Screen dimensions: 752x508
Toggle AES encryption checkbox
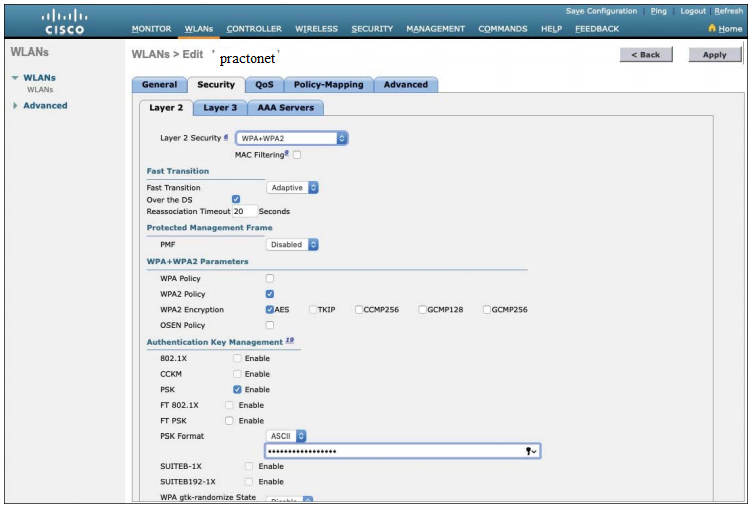pyautogui.click(x=270, y=309)
